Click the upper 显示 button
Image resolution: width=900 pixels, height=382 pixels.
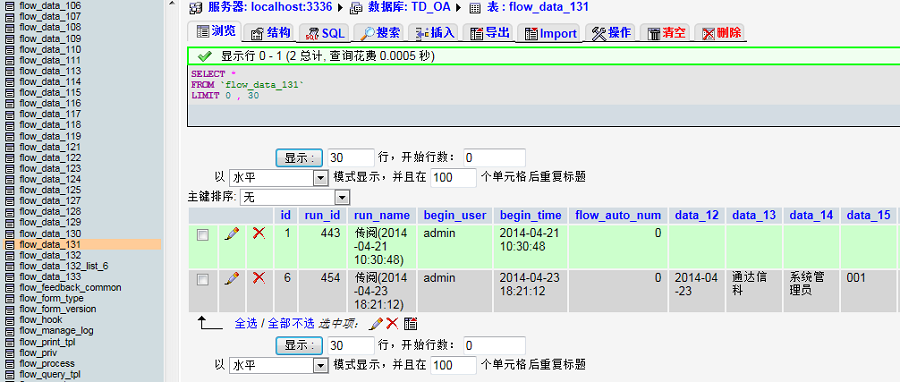point(300,158)
